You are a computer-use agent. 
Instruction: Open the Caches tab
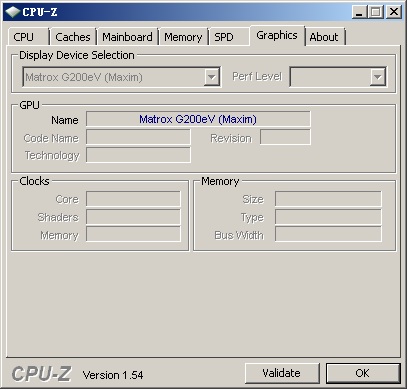pos(73,37)
